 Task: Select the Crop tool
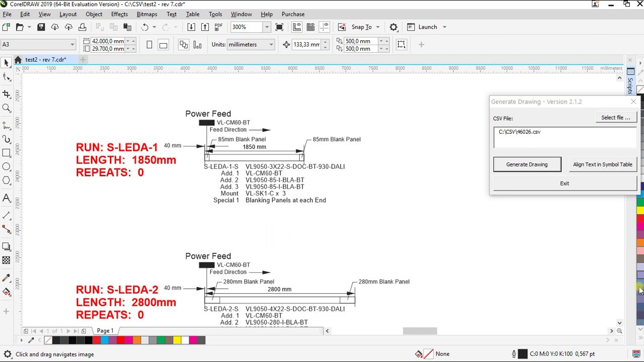pos(6,94)
